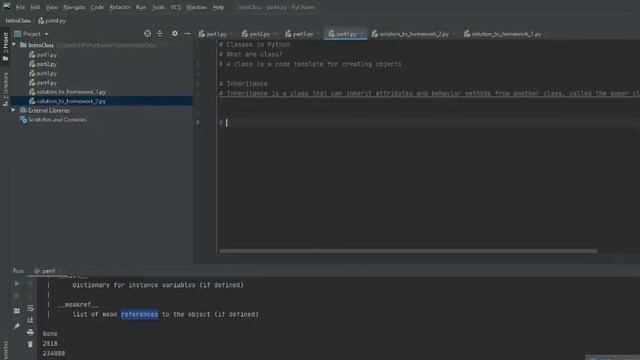Image resolution: width=640 pixels, height=360 pixels.
Task: Toggle Soft-Wrap icon in Run console
Action: point(30,308)
